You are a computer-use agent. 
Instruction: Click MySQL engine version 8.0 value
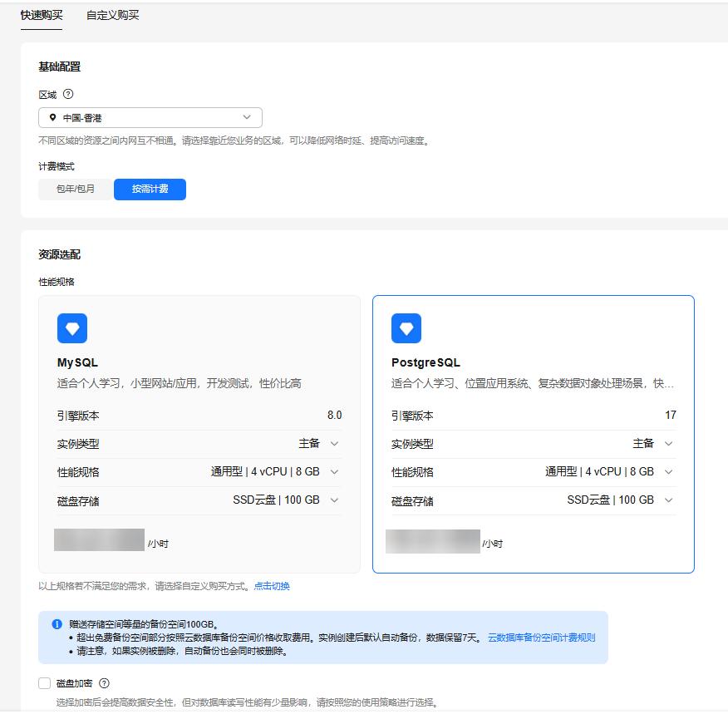(334, 415)
